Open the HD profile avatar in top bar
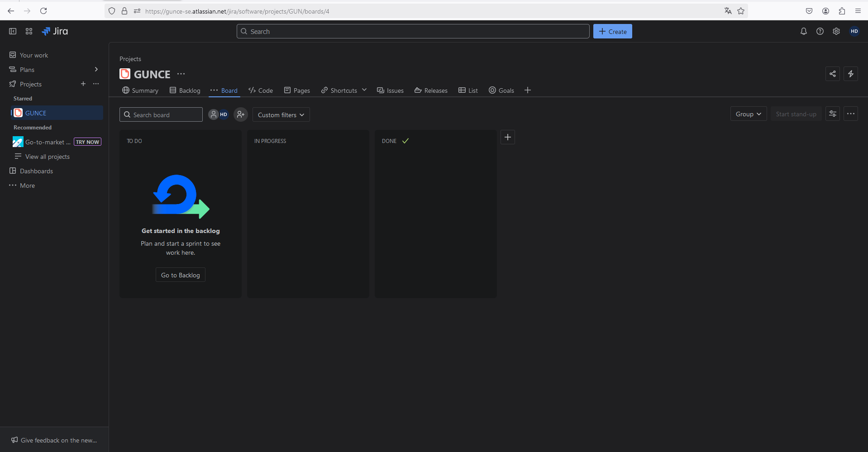The image size is (868, 452). 854,31
